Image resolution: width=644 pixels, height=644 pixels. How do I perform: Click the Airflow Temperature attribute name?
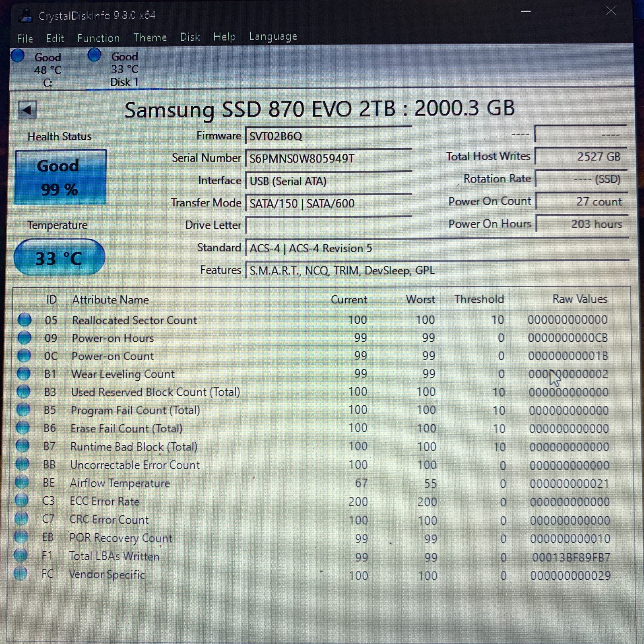coord(120,483)
